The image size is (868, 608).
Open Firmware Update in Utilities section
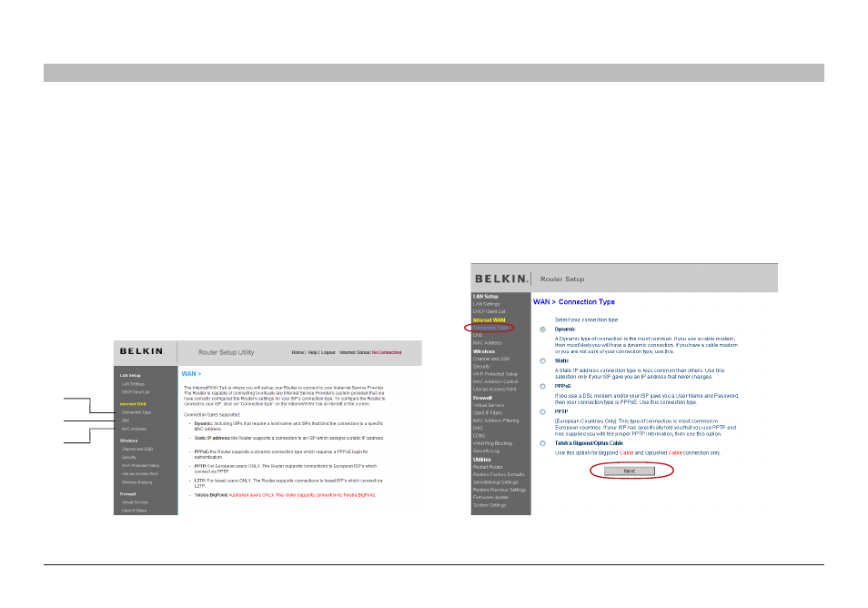(x=490, y=498)
